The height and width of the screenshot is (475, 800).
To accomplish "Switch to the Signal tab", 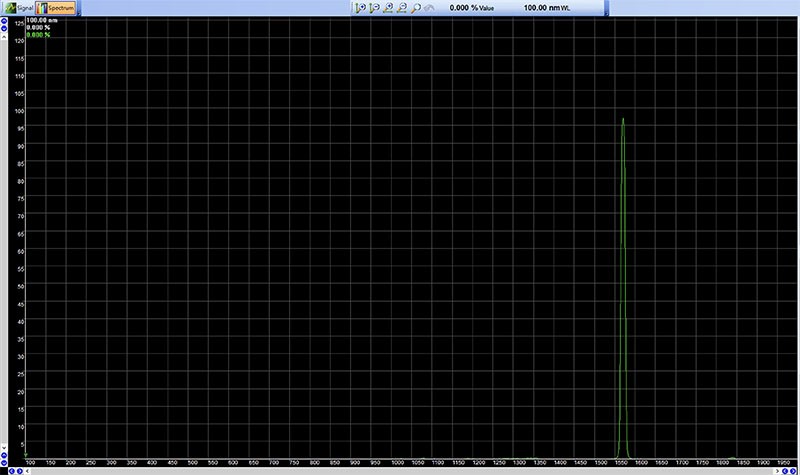I will point(19,7).
